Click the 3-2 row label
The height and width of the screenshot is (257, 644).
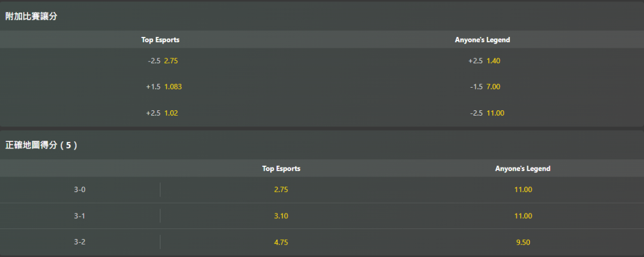(x=80, y=242)
